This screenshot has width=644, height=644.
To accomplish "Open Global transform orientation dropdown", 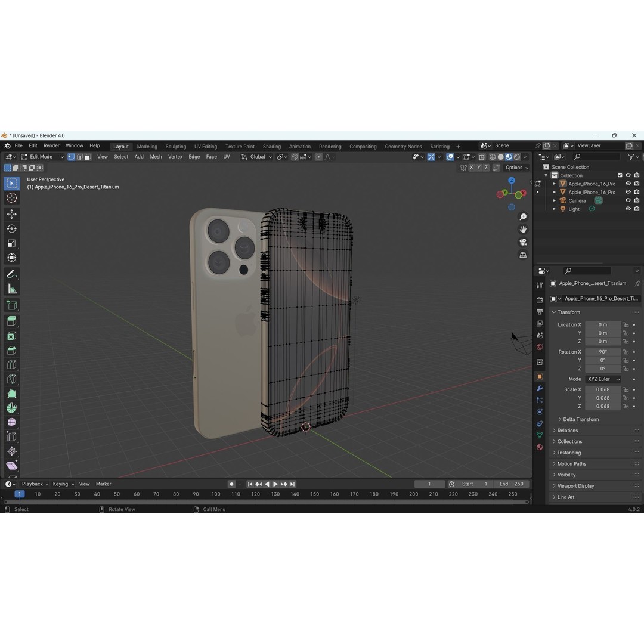I will click(x=256, y=157).
